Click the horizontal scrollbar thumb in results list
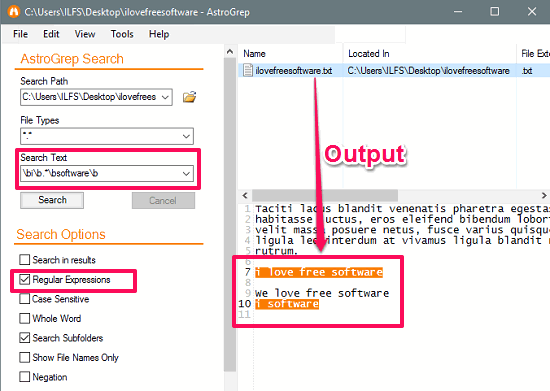550x391 pixels. 325,196
